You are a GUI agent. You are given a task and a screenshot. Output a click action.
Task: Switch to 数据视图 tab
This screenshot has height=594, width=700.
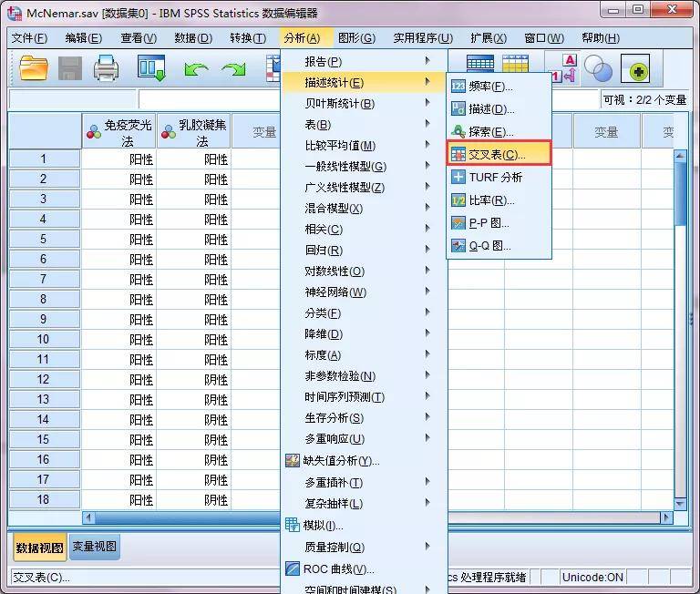pos(39,548)
